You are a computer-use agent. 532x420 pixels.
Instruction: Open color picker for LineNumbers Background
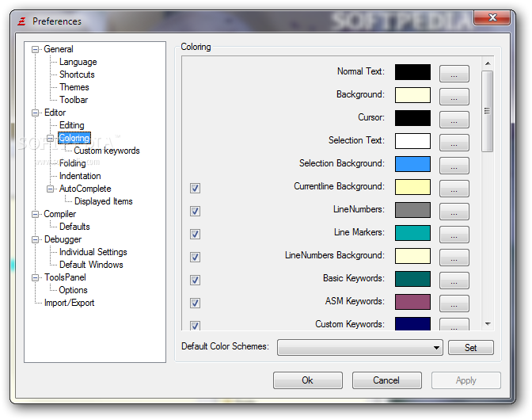(x=454, y=258)
